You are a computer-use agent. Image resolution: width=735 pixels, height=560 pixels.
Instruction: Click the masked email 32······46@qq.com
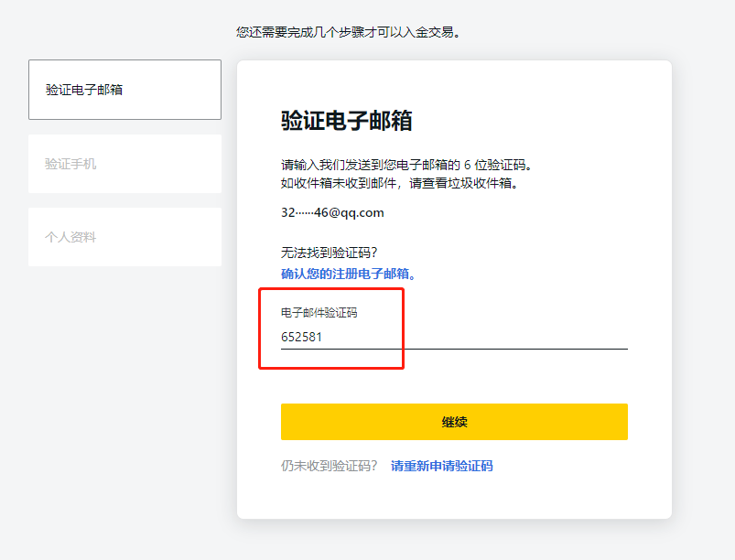[332, 213]
